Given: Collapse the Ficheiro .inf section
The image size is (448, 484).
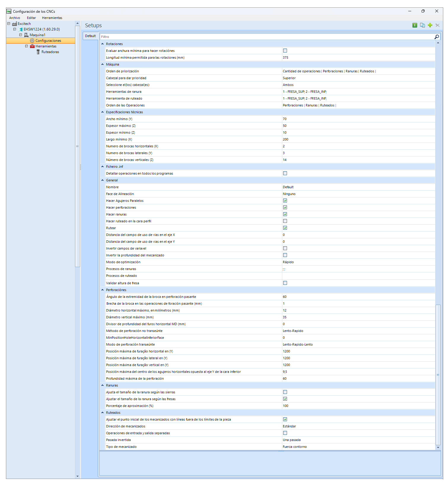Looking at the screenshot, I should point(103,167).
